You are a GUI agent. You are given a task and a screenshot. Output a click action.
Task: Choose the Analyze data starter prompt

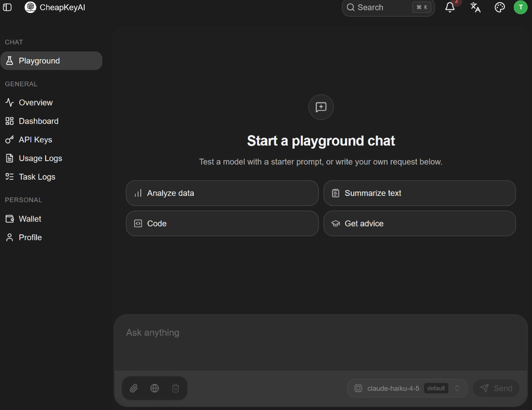(222, 193)
